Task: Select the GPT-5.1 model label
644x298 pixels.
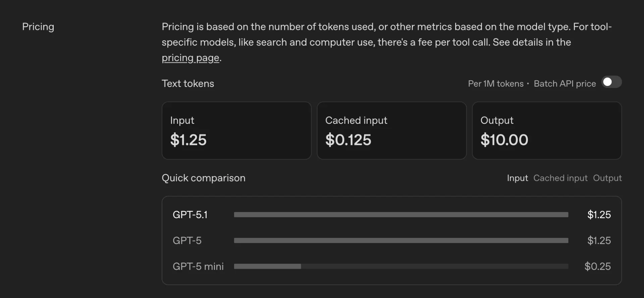Action: [x=190, y=215]
